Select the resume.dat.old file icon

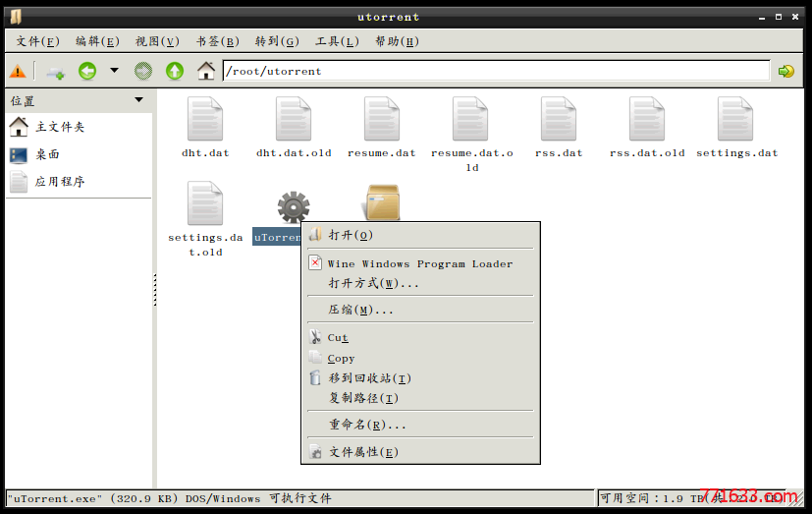coord(470,119)
